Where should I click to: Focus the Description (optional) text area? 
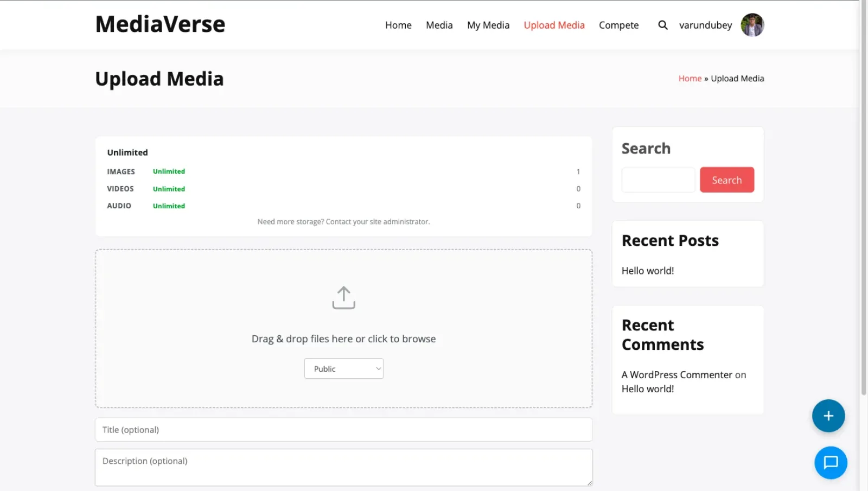[343, 467]
